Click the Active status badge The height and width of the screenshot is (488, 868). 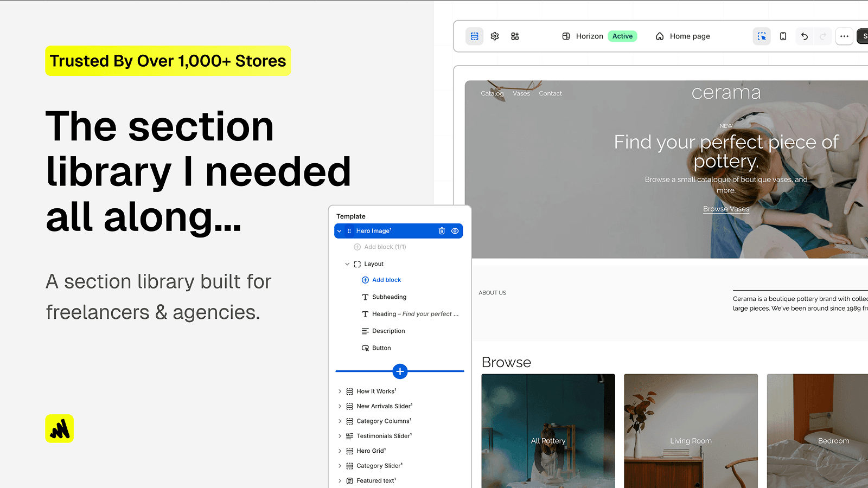pyautogui.click(x=622, y=36)
